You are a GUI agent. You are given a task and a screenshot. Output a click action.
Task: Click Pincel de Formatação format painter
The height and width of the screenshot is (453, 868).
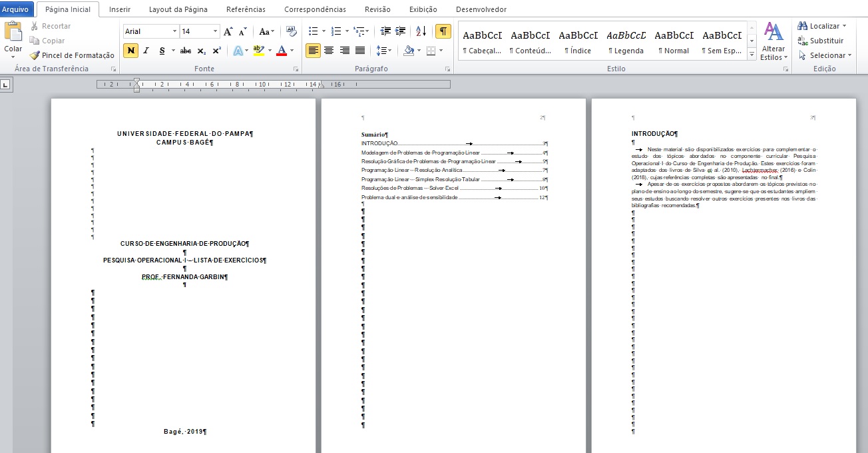click(72, 55)
